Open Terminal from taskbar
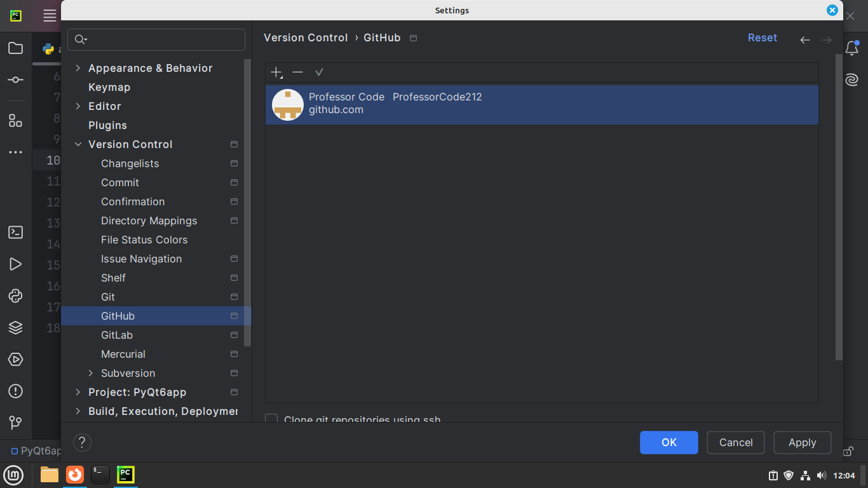 point(100,475)
